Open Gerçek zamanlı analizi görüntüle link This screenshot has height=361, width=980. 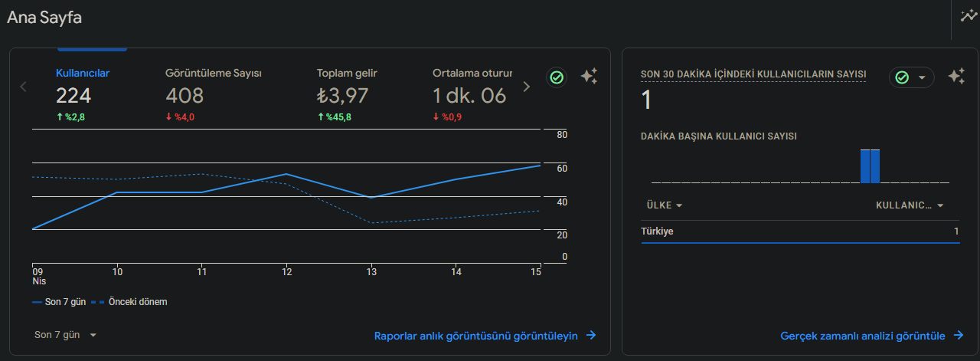pyautogui.click(x=862, y=336)
